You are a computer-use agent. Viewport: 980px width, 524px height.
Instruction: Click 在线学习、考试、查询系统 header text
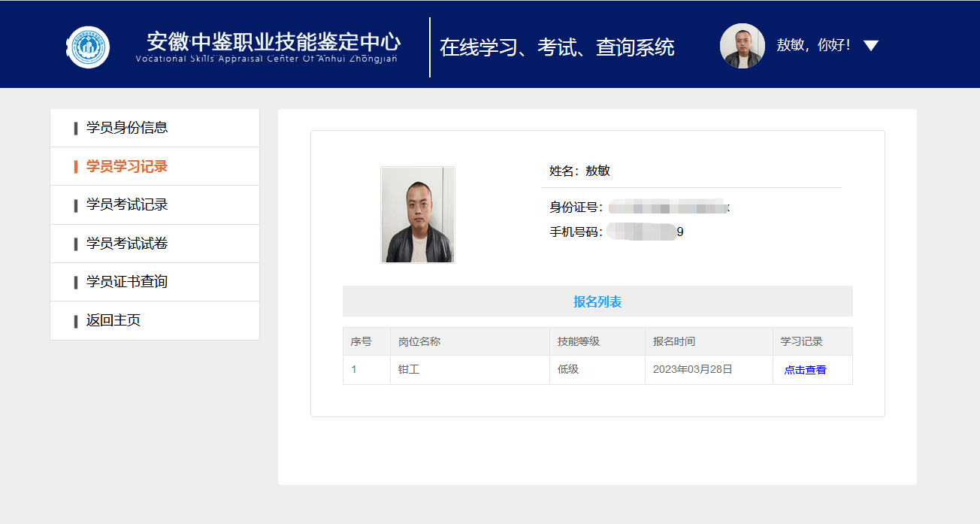(x=557, y=47)
